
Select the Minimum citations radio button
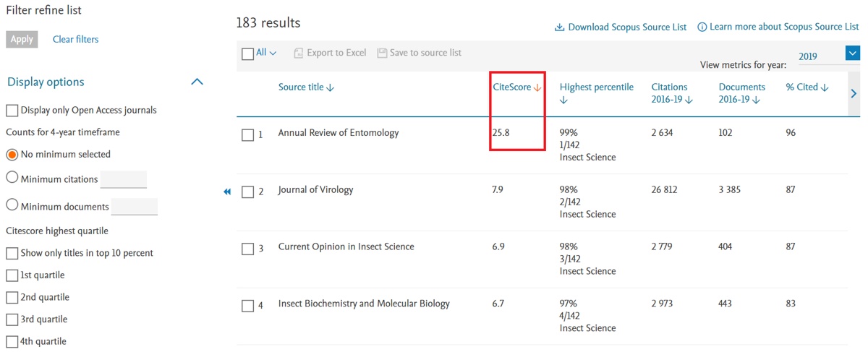tap(12, 178)
